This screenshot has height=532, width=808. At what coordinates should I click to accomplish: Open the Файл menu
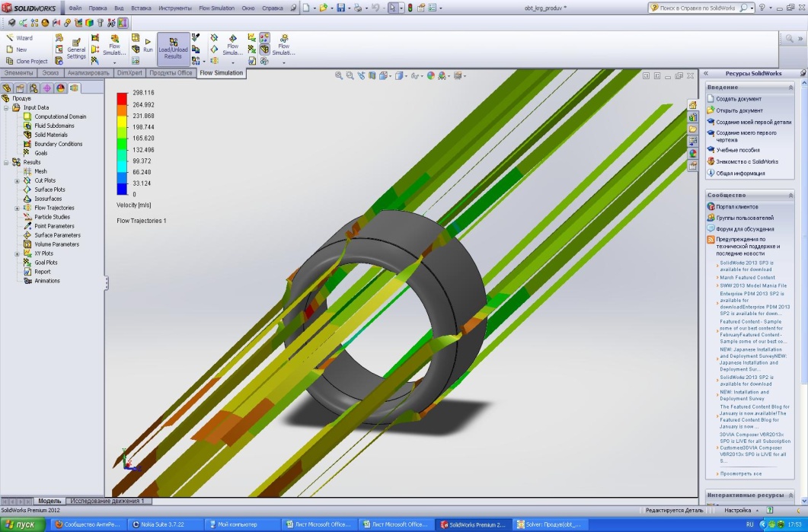tap(75, 8)
